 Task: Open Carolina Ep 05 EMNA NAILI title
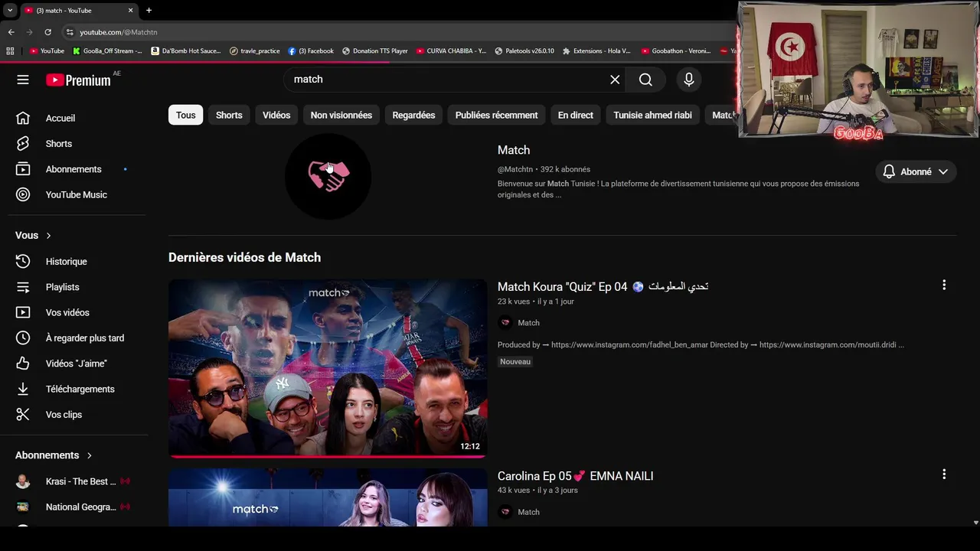(x=575, y=476)
